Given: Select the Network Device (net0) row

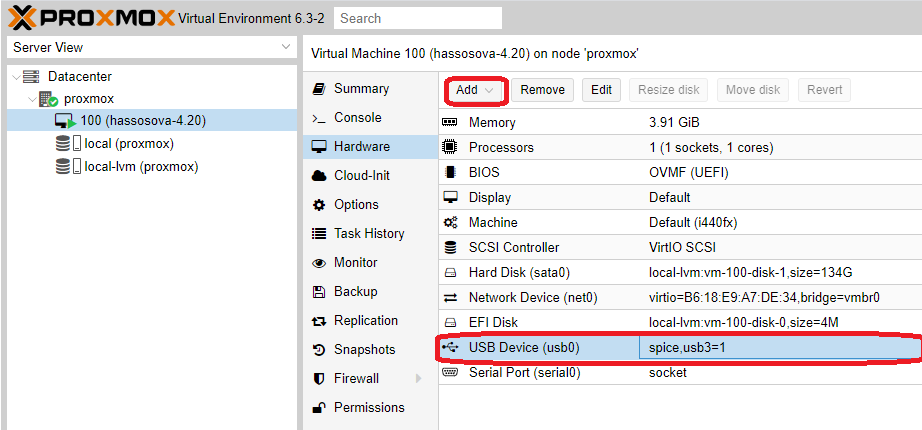Looking at the screenshot, I should 680,298.
